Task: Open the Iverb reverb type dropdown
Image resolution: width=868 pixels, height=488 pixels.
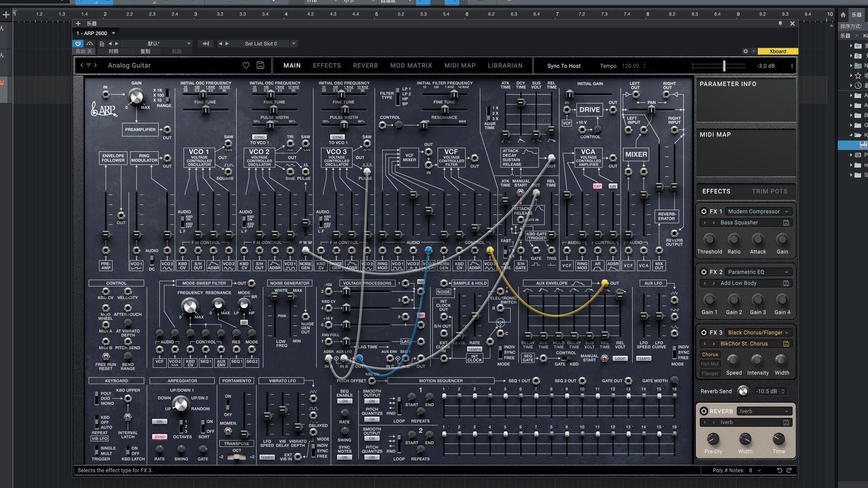Action: pos(764,411)
